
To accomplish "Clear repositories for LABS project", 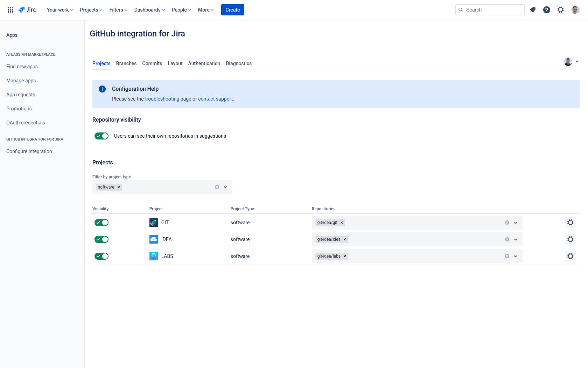I will [x=507, y=256].
